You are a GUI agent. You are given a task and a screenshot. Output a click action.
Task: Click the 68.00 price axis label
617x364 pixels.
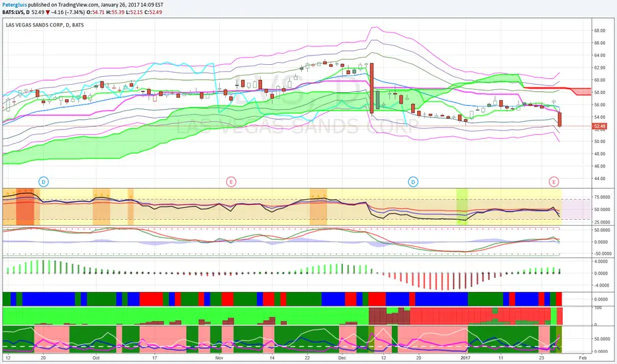(x=600, y=30)
